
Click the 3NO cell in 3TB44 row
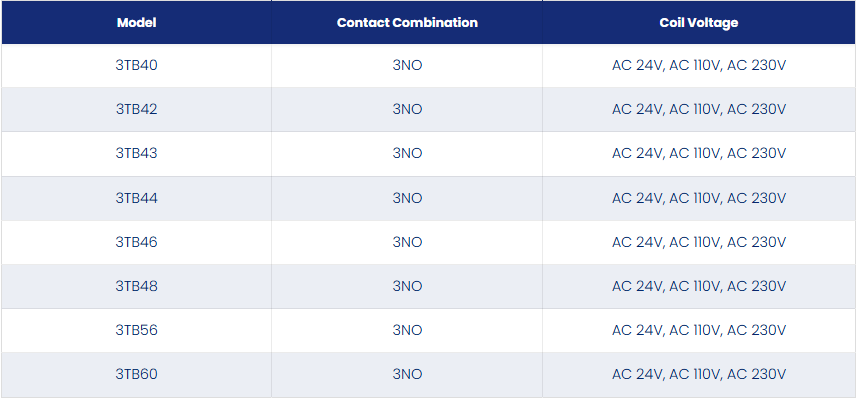407,198
